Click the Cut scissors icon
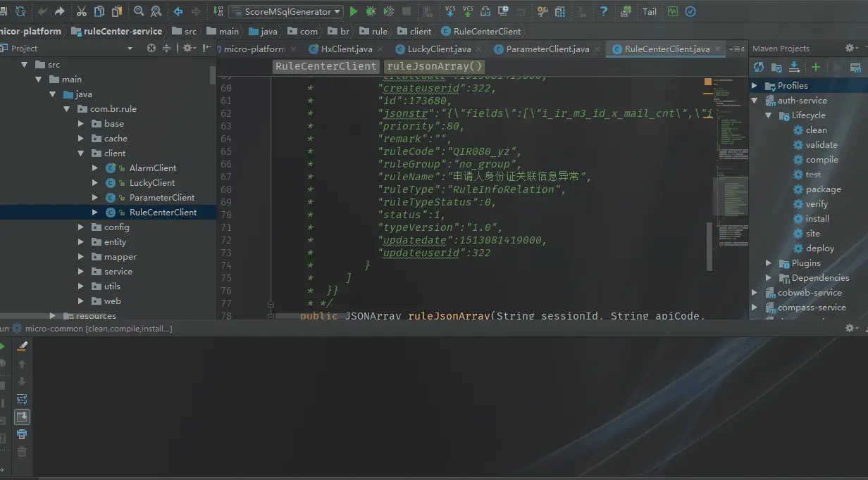This screenshot has height=480, width=868. tap(82, 11)
